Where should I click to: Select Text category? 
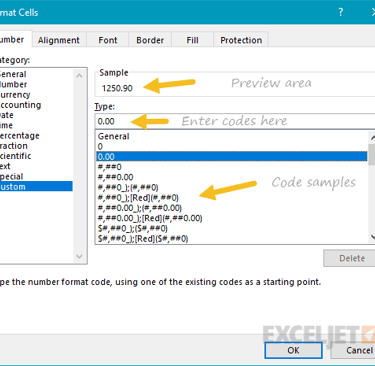(x=36, y=166)
